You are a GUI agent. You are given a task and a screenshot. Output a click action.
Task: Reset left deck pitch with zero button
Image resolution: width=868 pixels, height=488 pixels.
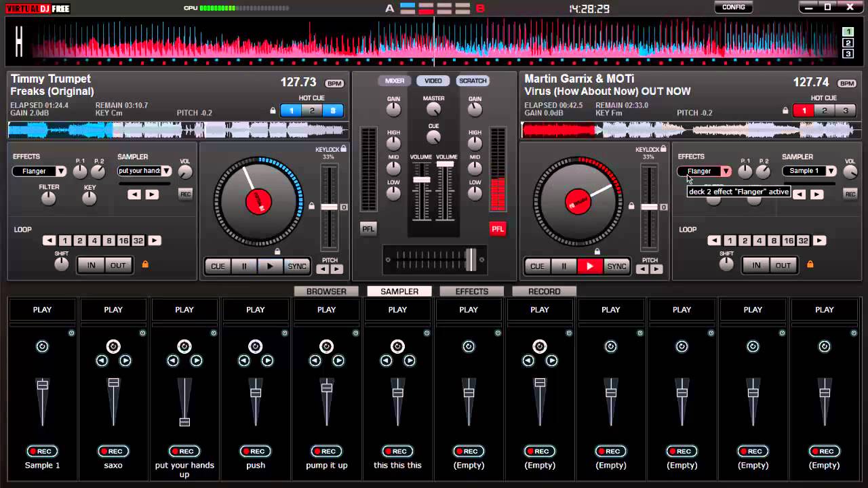[344, 207]
